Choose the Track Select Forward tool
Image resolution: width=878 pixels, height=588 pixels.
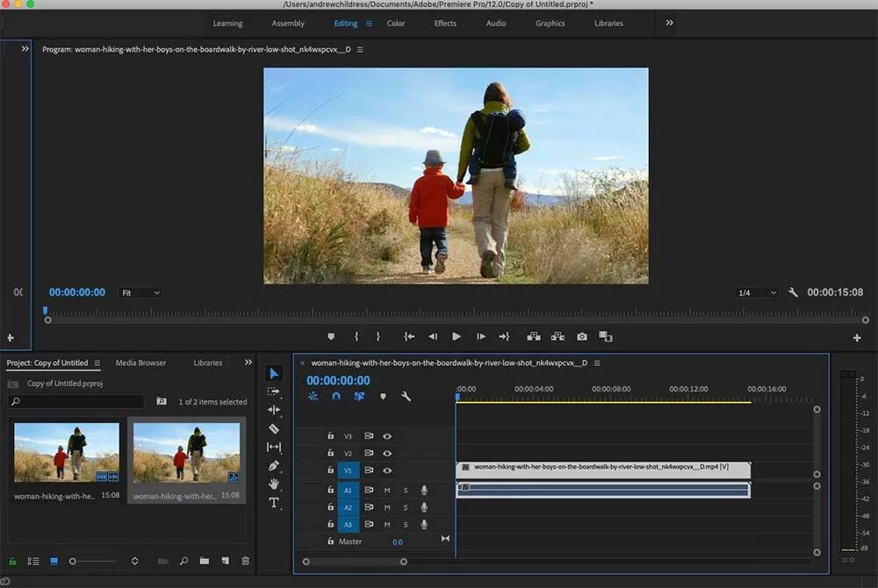tap(274, 391)
